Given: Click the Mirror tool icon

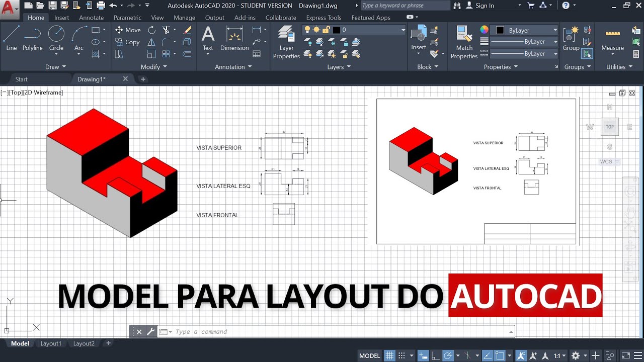Looking at the screenshot, I should tap(151, 42).
